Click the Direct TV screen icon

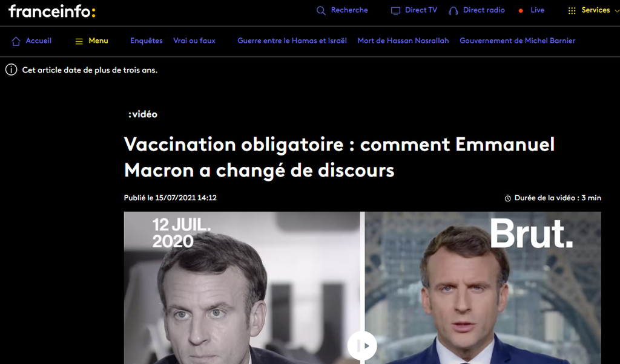(396, 10)
